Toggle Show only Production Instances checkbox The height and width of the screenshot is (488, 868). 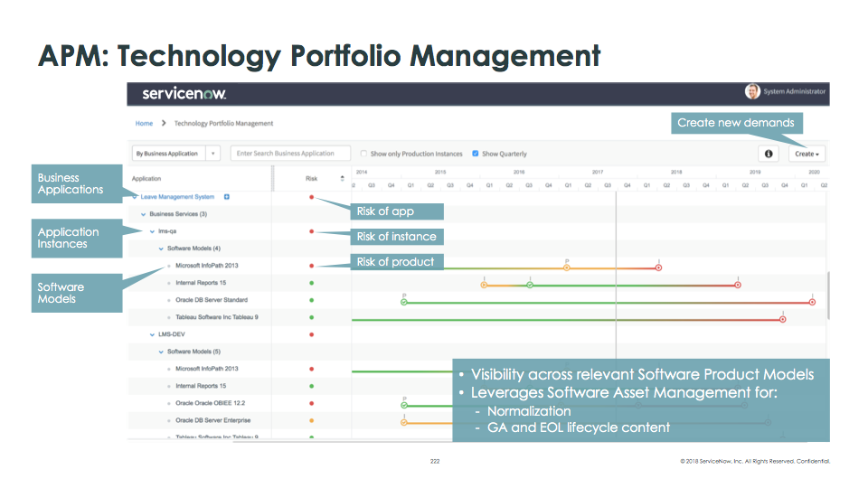363,154
